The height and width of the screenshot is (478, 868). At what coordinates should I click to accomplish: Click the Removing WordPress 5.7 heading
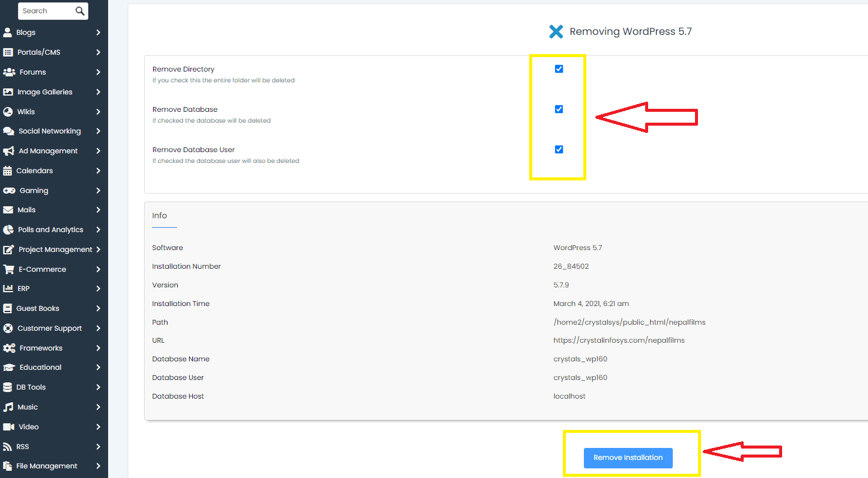click(x=631, y=31)
